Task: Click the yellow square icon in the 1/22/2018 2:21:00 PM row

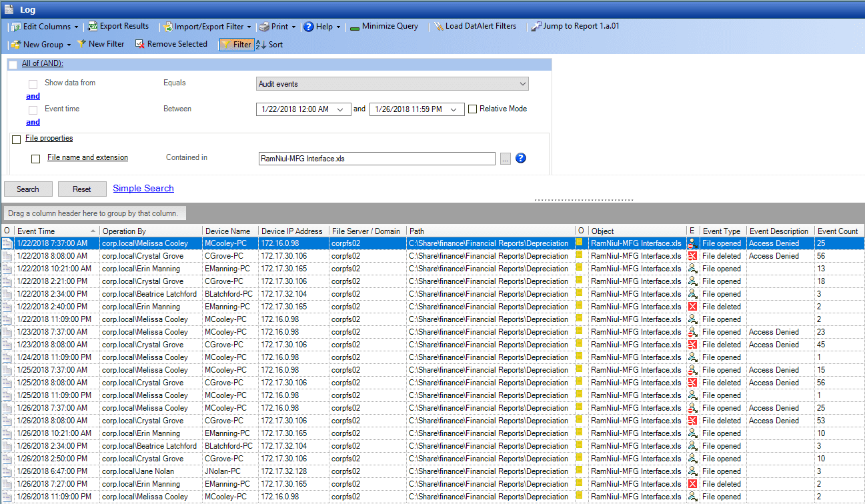Action: [x=580, y=281]
